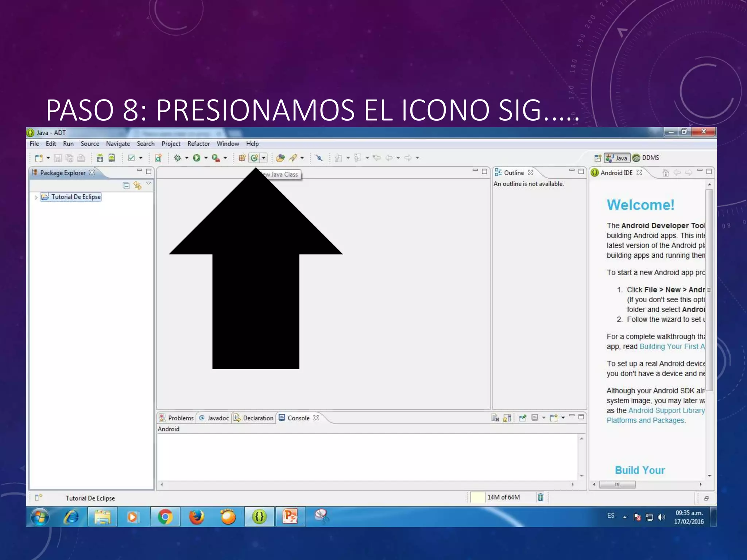The image size is (747, 560).
Task: Open the Project menu
Action: [171, 144]
